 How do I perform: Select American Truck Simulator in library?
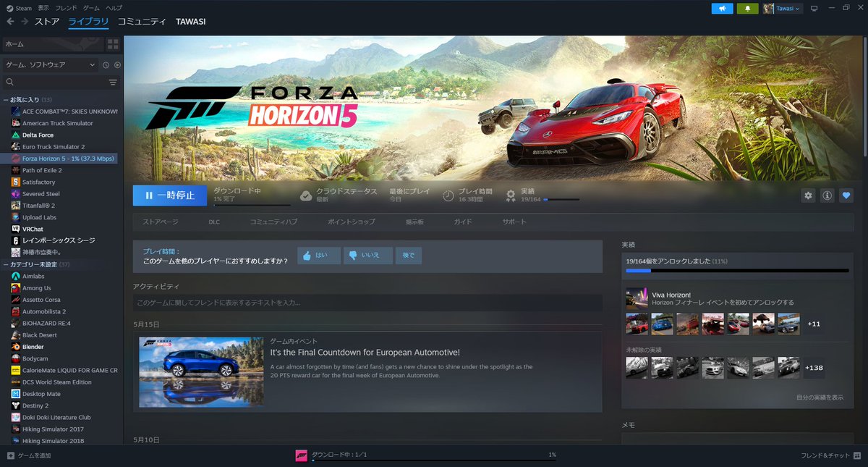coord(58,123)
